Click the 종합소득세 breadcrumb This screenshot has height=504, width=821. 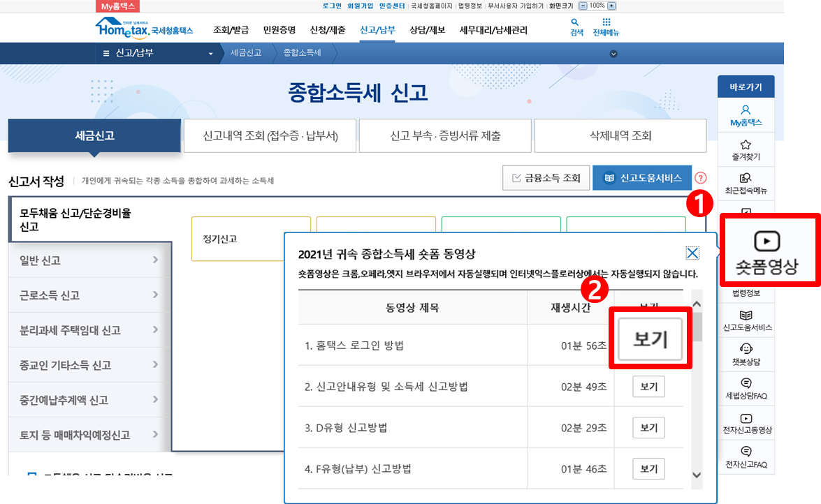point(302,53)
